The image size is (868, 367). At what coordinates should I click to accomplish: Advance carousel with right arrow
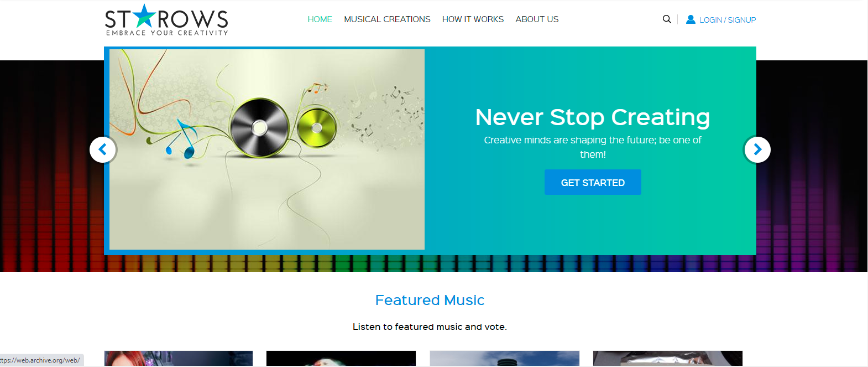click(x=757, y=149)
